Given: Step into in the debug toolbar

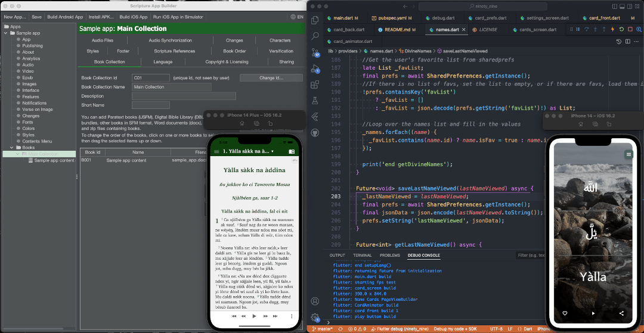Looking at the screenshot, I should click(x=595, y=30).
